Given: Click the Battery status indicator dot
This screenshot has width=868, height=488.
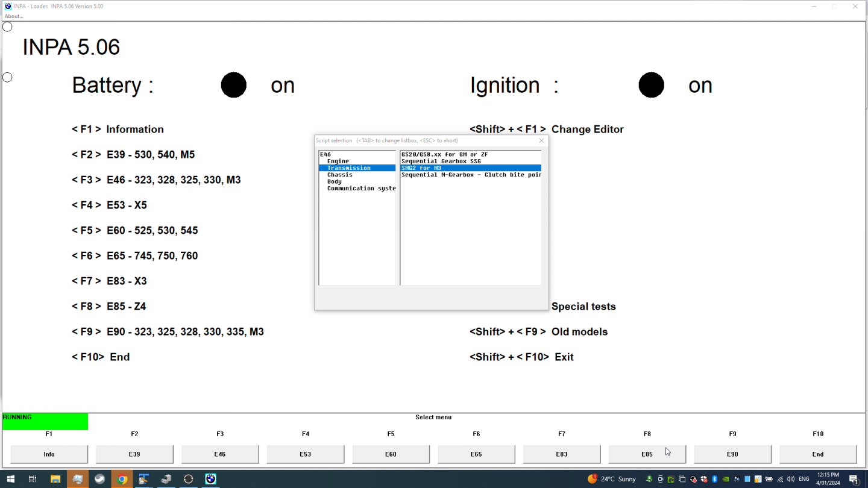Looking at the screenshot, I should [x=234, y=85].
